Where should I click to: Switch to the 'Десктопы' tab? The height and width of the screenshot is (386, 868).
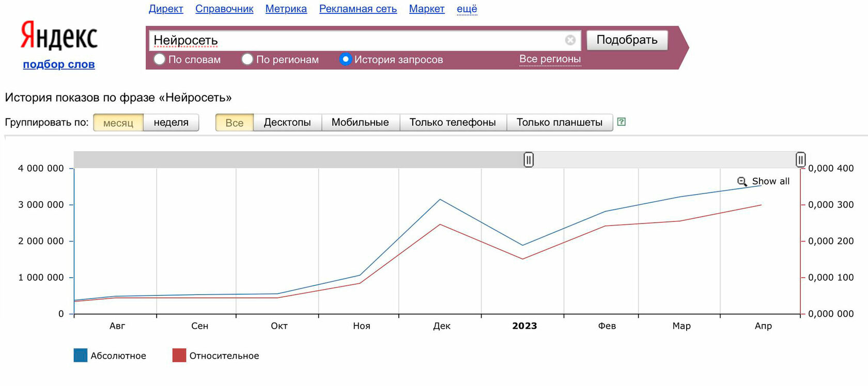(x=287, y=123)
